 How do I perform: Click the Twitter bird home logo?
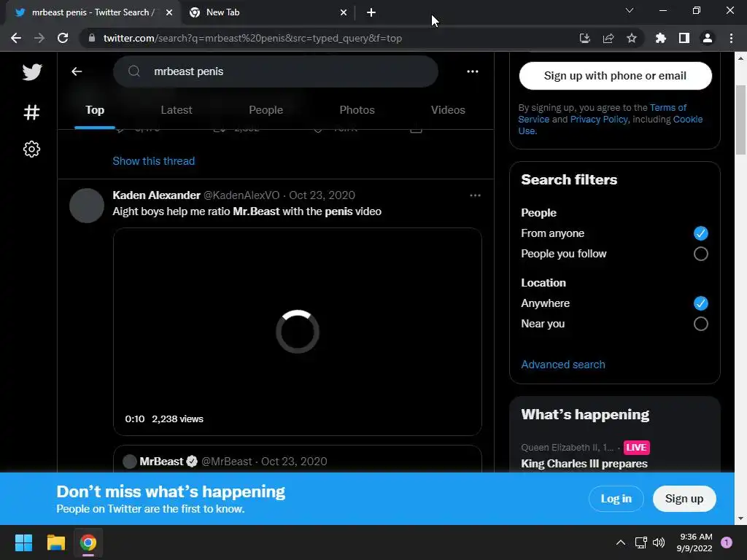pyautogui.click(x=32, y=72)
